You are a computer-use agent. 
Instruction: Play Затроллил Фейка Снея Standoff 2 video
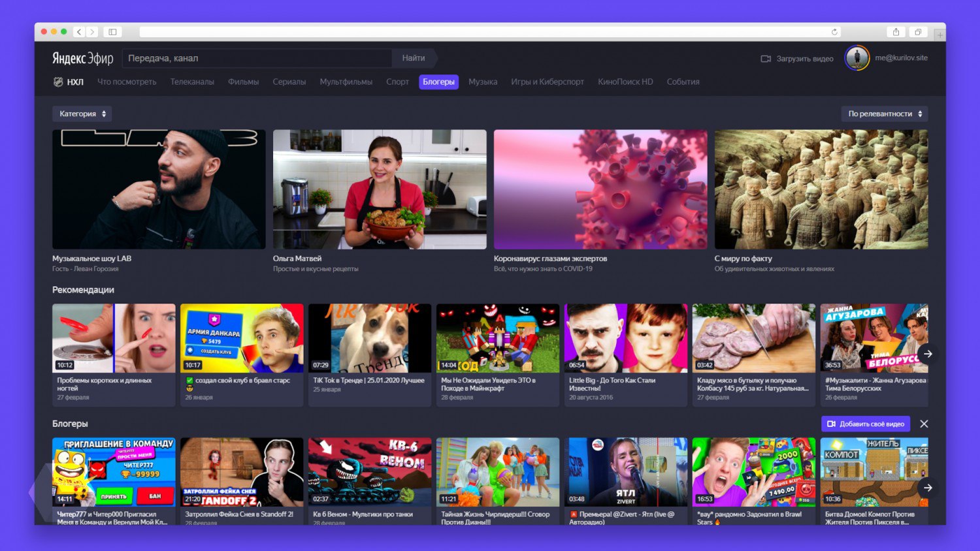(x=242, y=472)
